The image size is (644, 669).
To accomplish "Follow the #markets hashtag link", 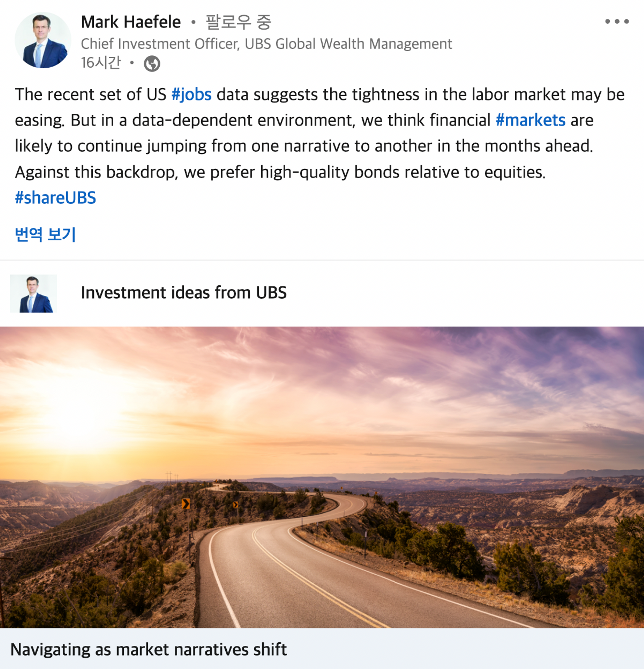I will click(530, 120).
